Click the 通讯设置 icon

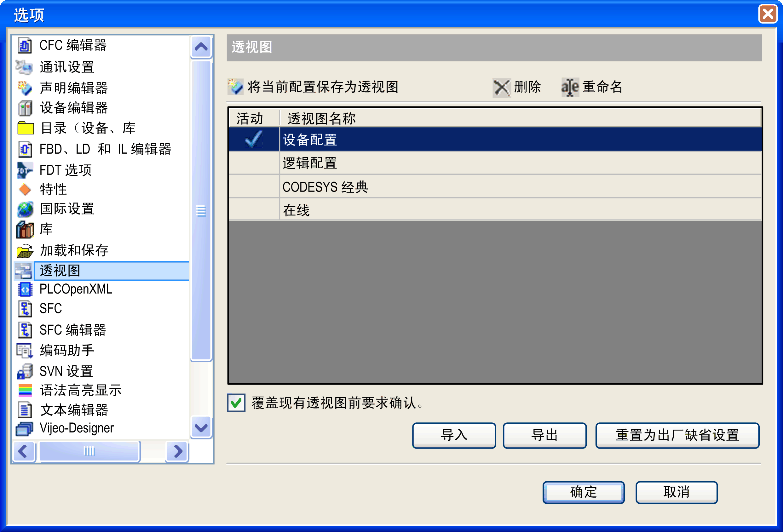tap(24, 67)
